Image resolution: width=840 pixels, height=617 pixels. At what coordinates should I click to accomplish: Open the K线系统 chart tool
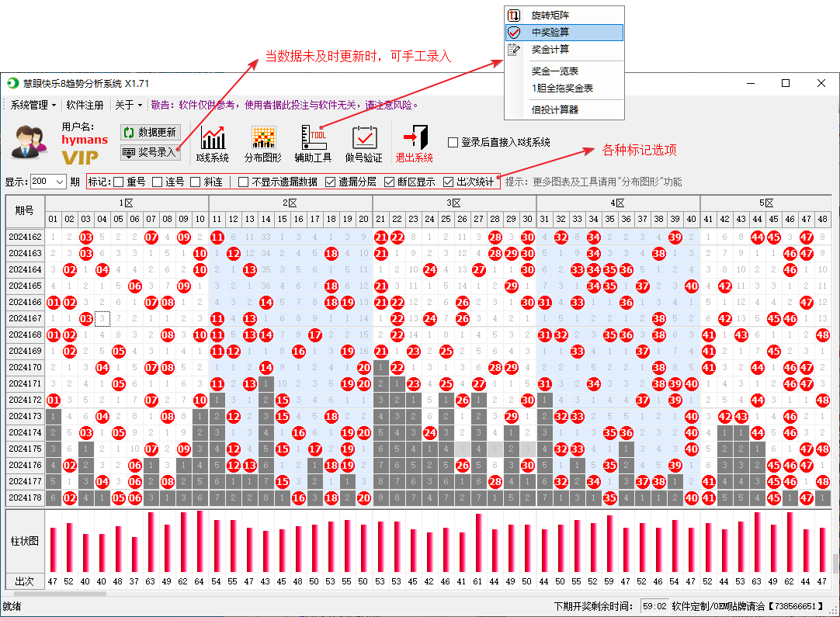click(x=213, y=143)
